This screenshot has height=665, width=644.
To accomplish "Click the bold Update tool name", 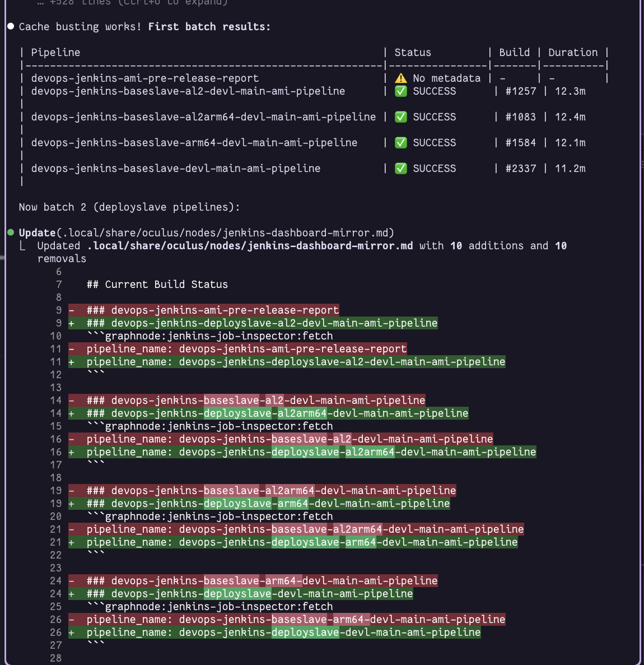I will (37, 233).
